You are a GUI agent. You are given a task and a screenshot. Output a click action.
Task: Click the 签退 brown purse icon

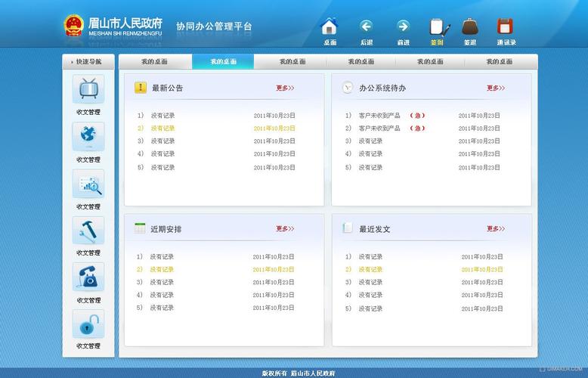[x=470, y=26]
